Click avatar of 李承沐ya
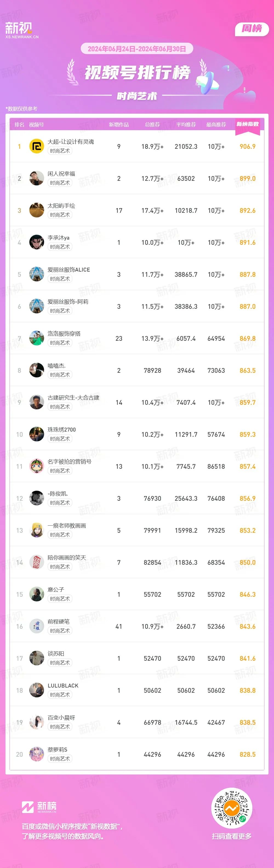This screenshot has width=274, height=868. coord(36,242)
